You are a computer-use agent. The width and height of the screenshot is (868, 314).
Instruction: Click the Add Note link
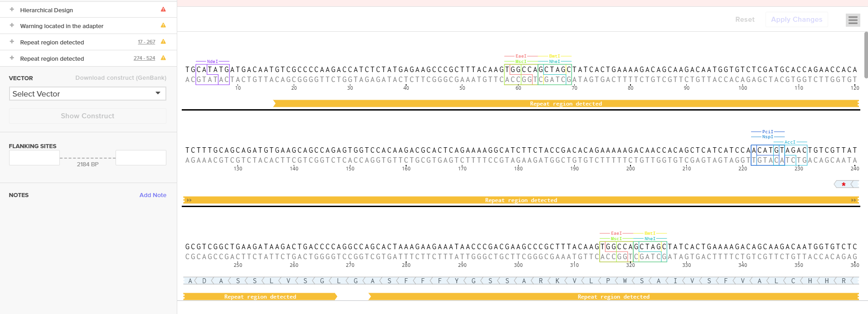pos(153,195)
